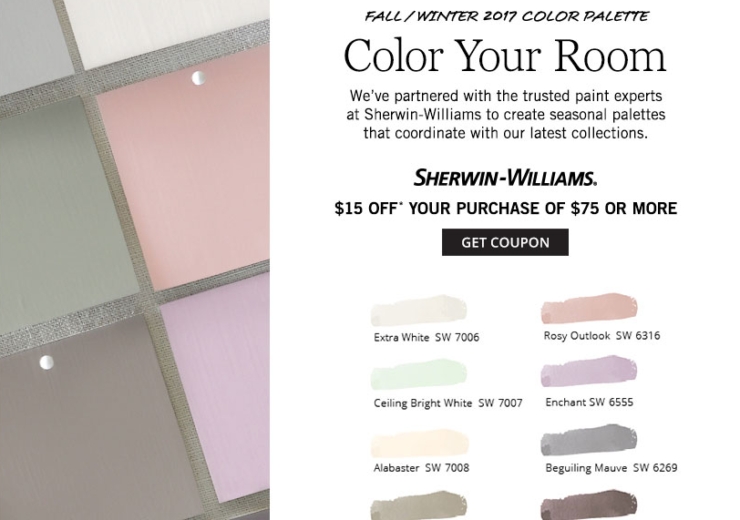Screen dimensions: 740x520
Task: Click the $15 off purchase offer text
Action: [x=505, y=208]
